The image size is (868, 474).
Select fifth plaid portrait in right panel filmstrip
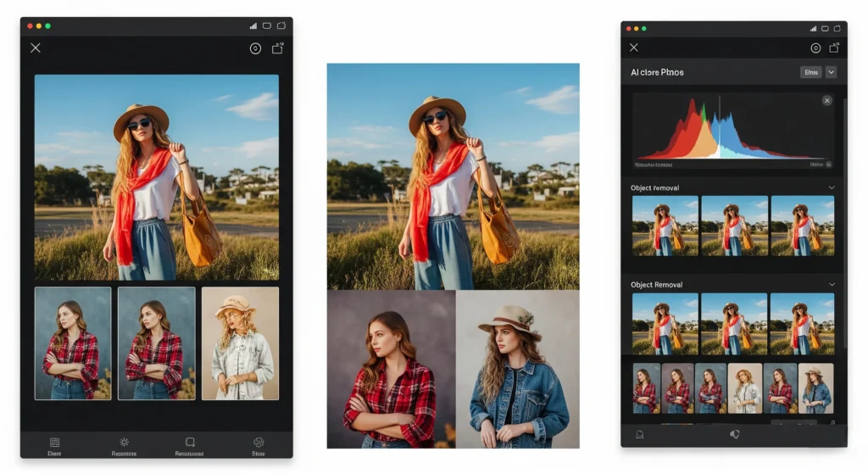tap(781, 388)
